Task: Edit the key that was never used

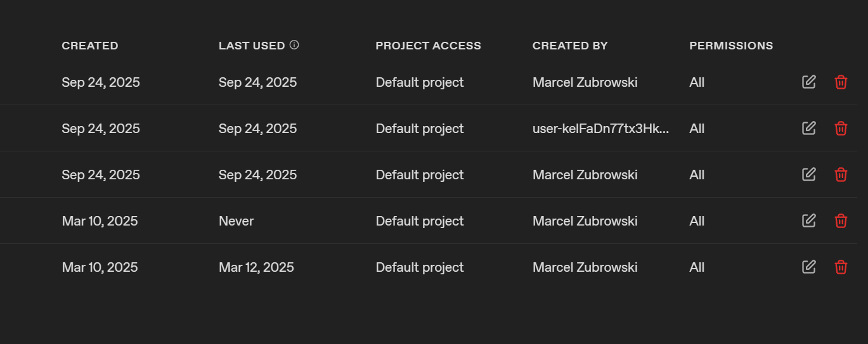Action: pos(809,220)
